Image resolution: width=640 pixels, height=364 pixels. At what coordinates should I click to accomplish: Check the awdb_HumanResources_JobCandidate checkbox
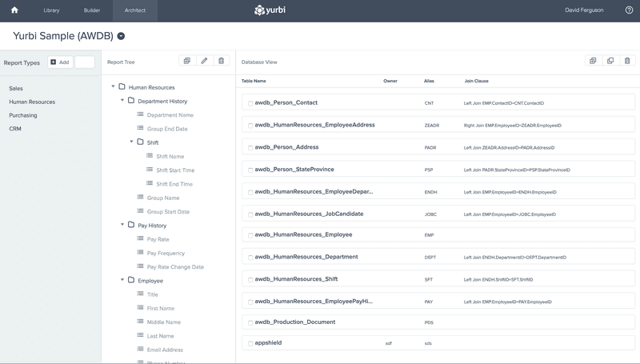pyautogui.click(x=250, y=214)
